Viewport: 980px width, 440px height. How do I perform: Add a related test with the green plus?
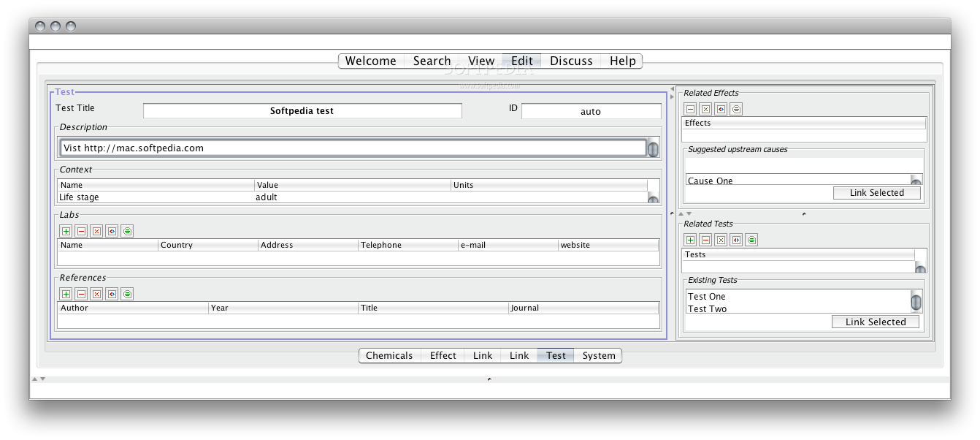[690, 240]
